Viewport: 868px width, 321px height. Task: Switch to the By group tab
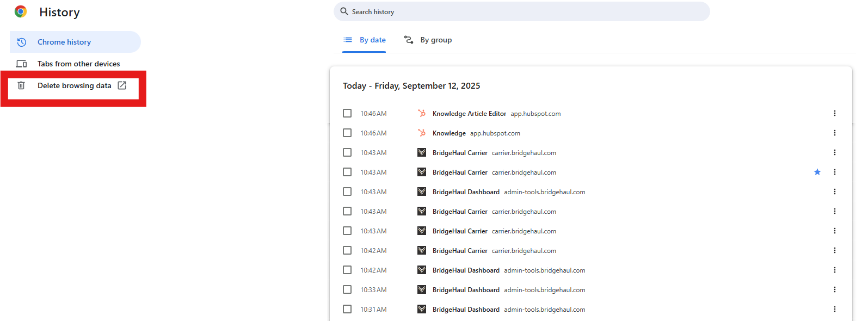pyautogui.click(x=428, y=40)
